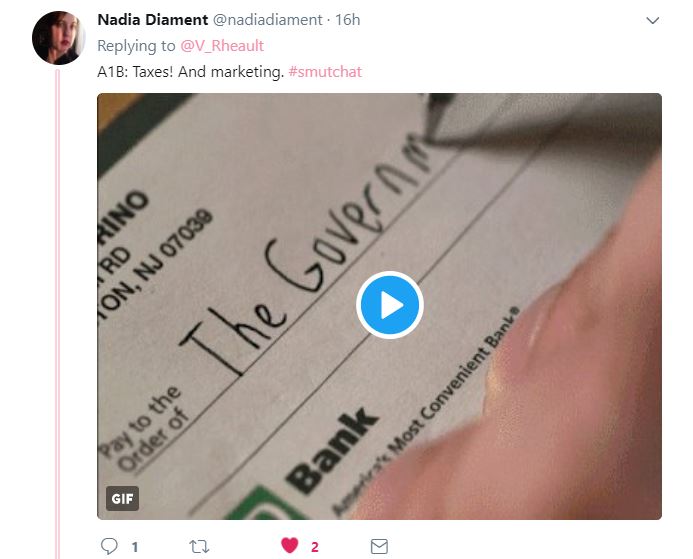This screenshot has width=693, height=559.
Task: Click the Nadia Diament display name
Action: click(152, 19)
